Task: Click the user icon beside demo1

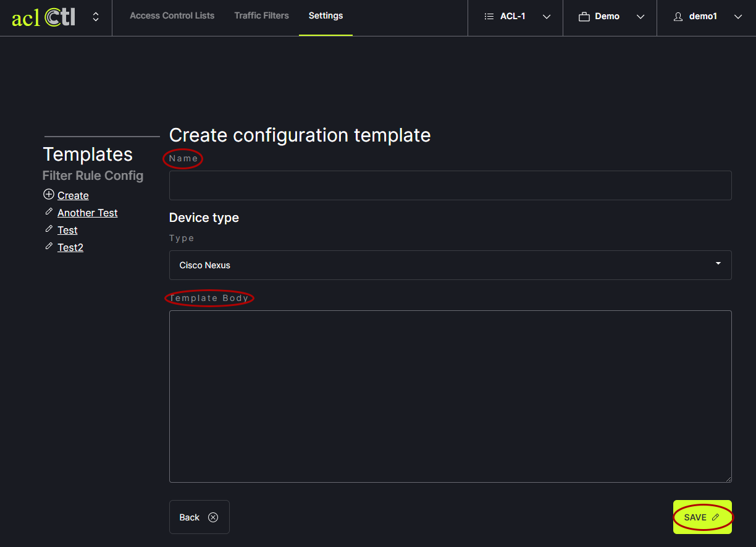Action: 678,17
